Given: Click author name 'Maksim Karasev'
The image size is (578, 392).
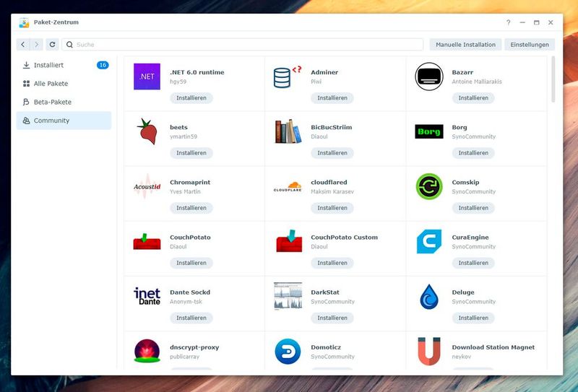Looking at the screenshot, I should [332, 191].
